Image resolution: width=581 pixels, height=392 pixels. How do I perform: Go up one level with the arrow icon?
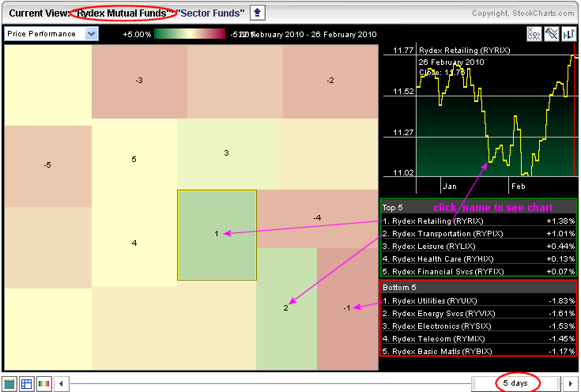point(257,13)
